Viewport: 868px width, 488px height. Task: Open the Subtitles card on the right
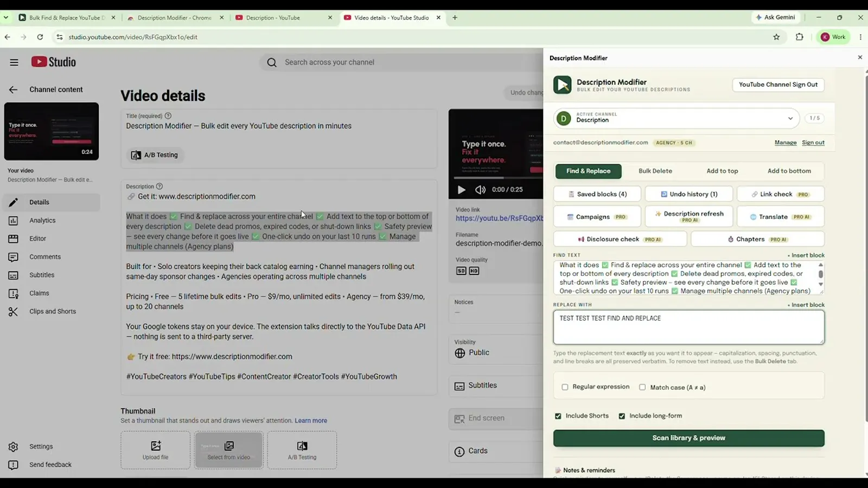tap(496, 386)
